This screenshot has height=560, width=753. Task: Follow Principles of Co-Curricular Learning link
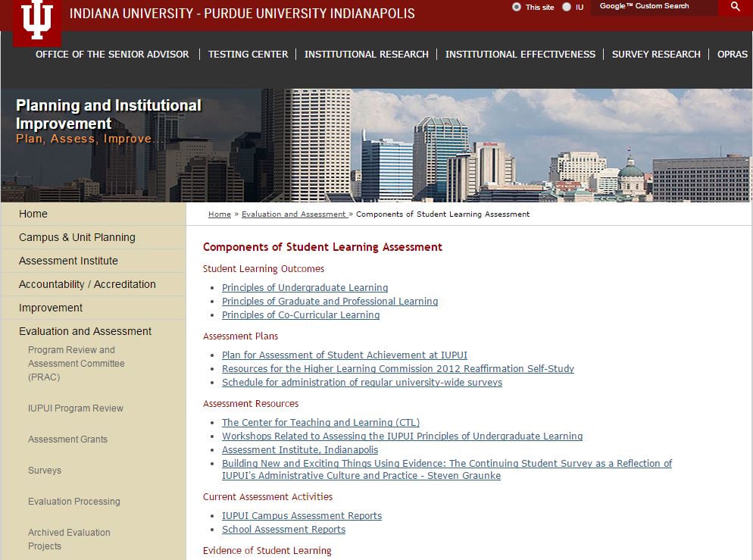(301, 315)
